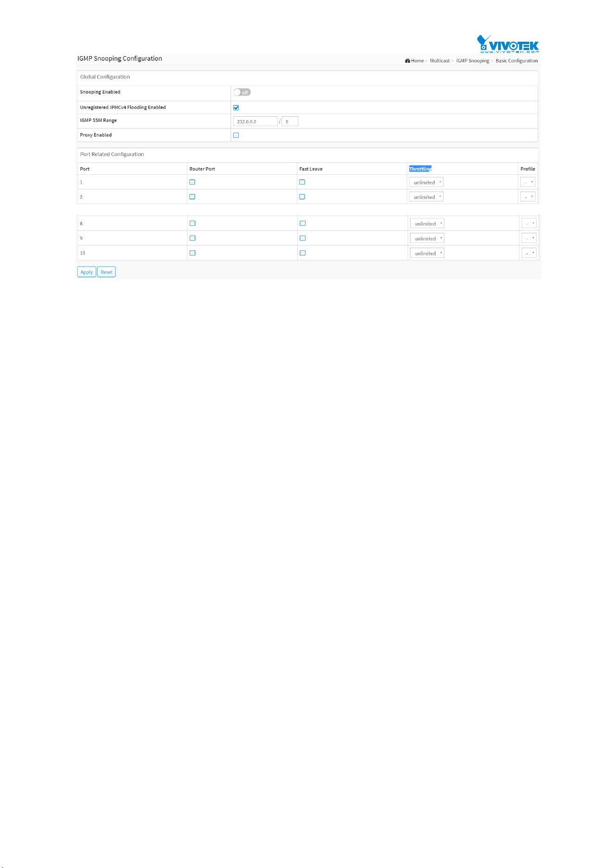Screen dimensions: 614x868
Task: Enable Fast Leave for port 2
Action: pyautogui.click(x=302, y=197)
